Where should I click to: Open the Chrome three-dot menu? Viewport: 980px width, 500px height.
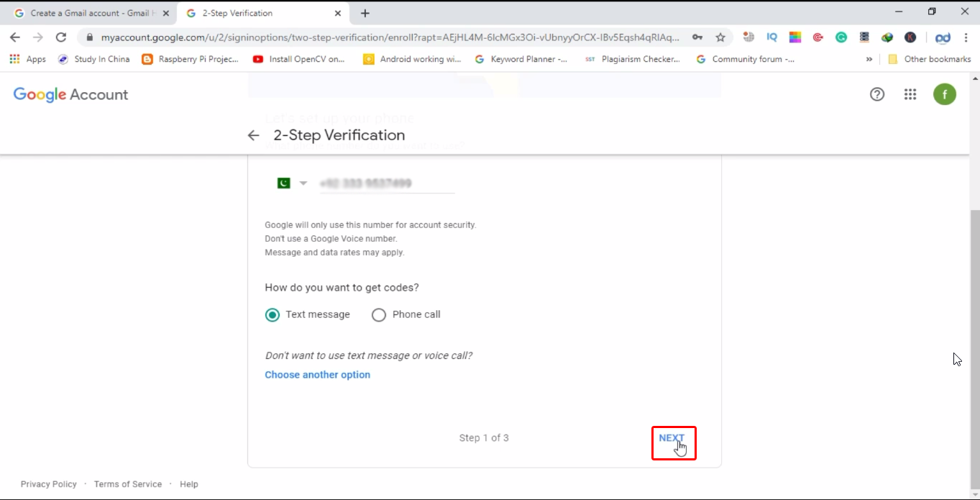click(964, 37)
